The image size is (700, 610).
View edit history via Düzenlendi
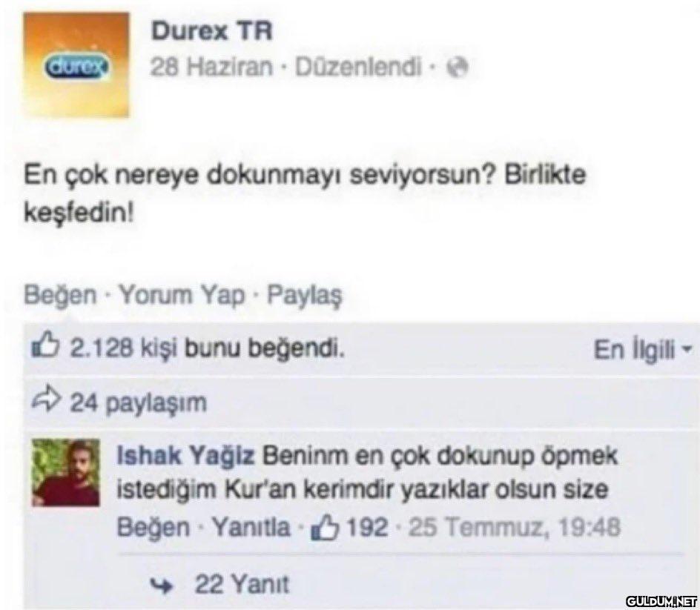pyautogui.click(x=358, y=67)
